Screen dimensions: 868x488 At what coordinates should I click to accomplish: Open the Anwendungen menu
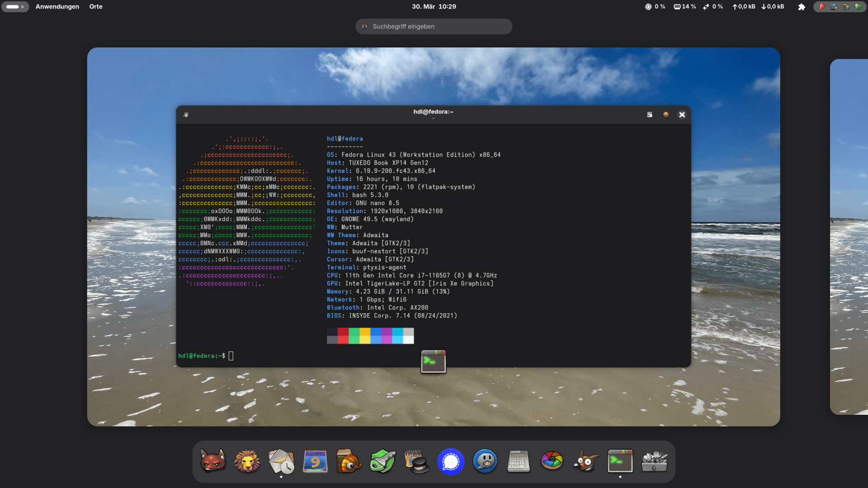(57, 7)
